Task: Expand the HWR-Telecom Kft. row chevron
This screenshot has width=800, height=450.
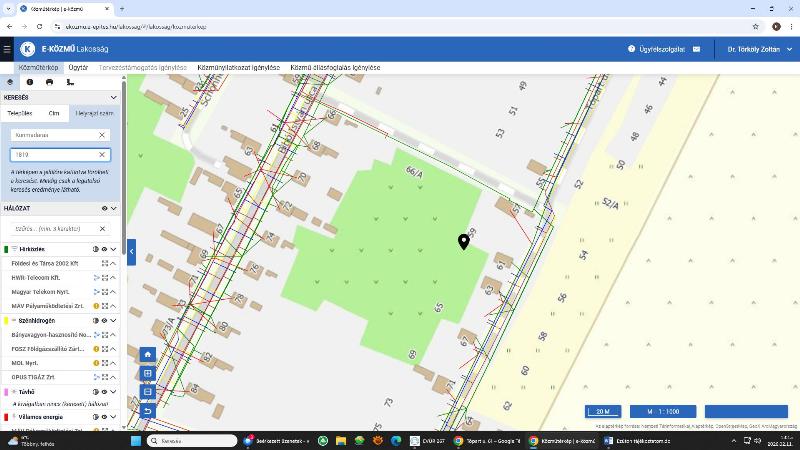Action: pyautogui.click(x=113, y=278)
